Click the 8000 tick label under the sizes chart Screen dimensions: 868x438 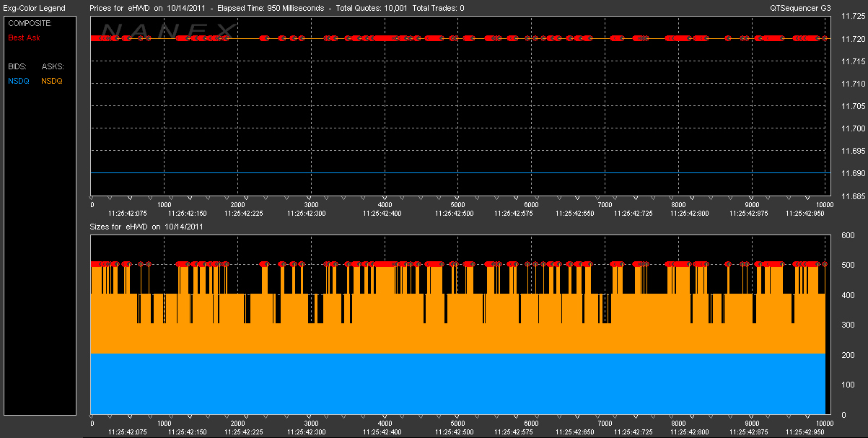(x=678, y=424)
